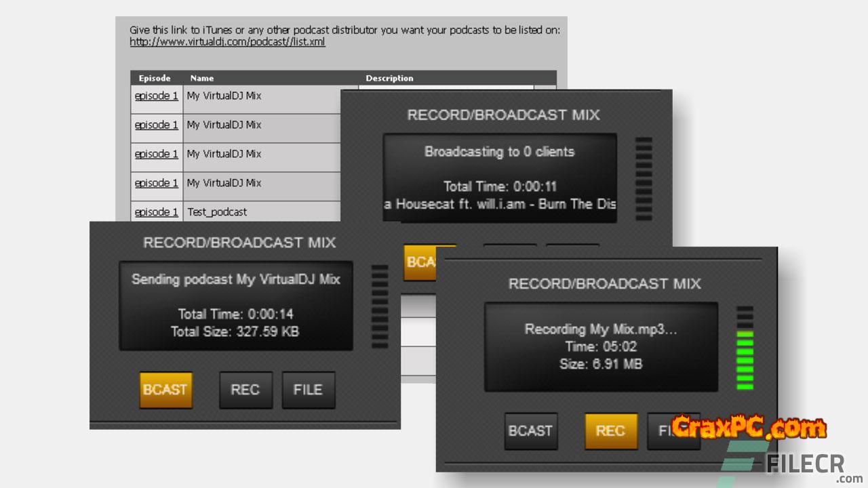Click FILE in the Sending podcast panel
Image resolution: width=868 pixels, height=488 pixels.
309,390
